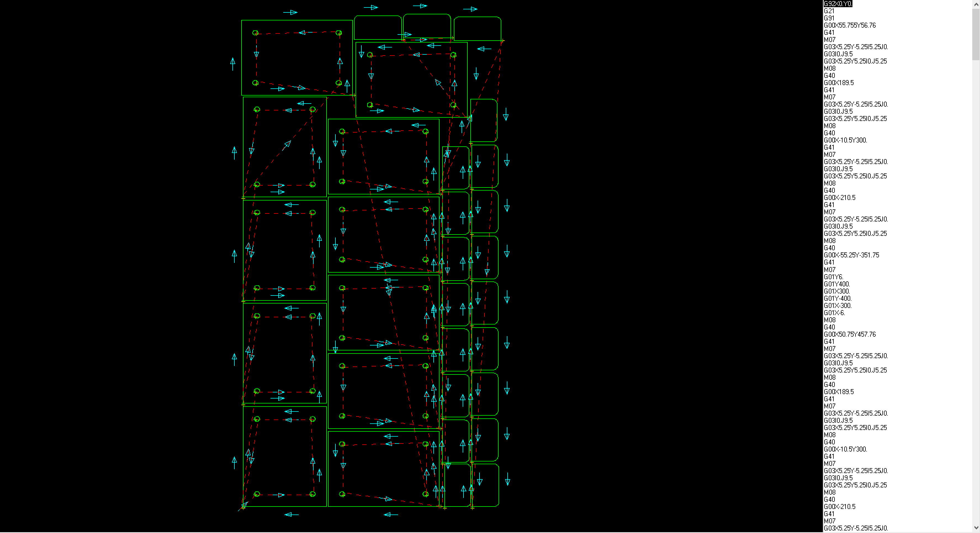Click the G01Y-400. code line
This screenshot has width=980, height=533.
tap(837, 299)
